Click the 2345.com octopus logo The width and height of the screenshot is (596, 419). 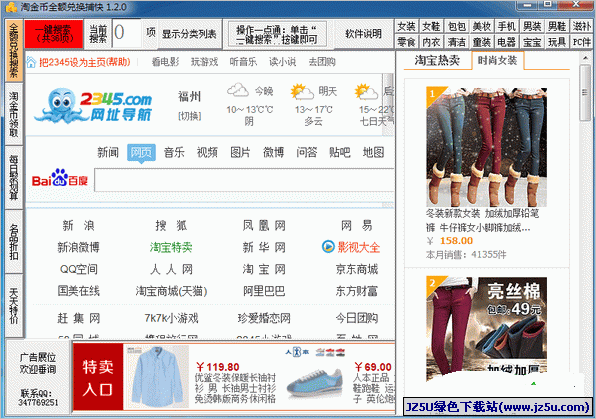click(93, 105)
